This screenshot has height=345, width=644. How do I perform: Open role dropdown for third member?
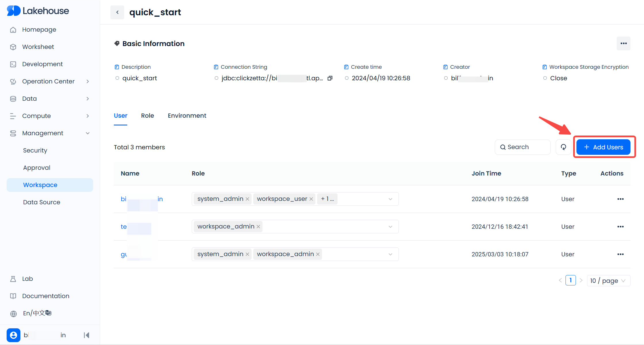tap(390, 254)
